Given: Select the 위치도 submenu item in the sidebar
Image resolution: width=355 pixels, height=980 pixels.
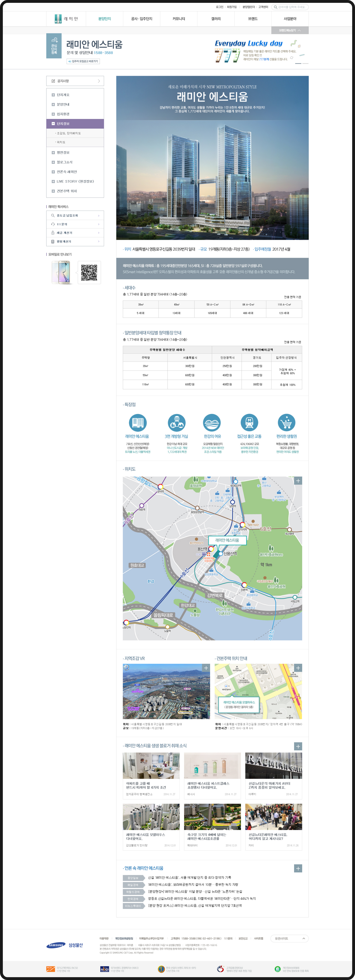Looking at the screenshot, I should [x=75, y=142].
